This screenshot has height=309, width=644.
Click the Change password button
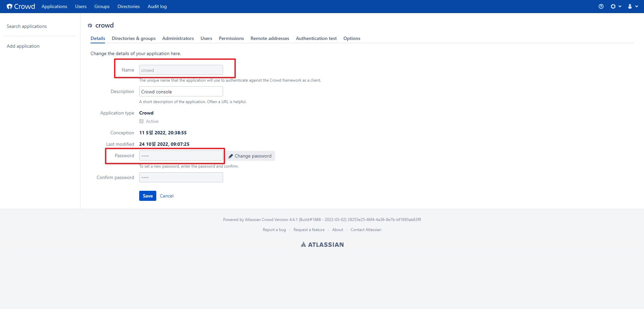pyautogui.click(x=250, y=156)
